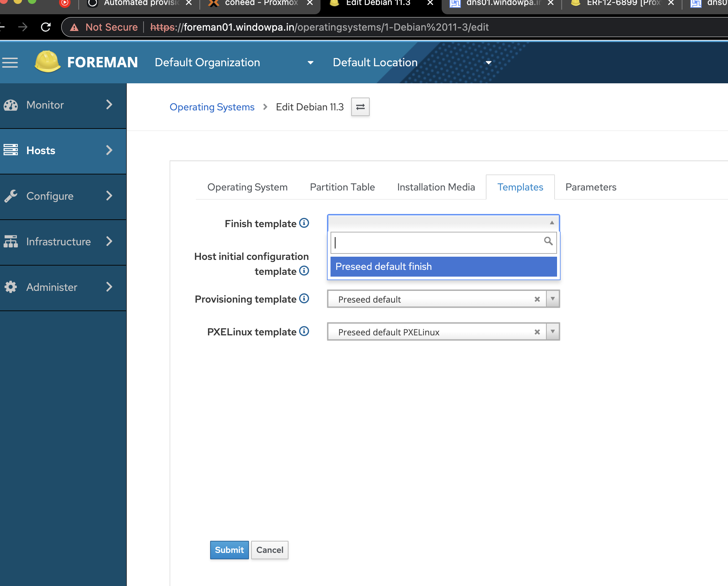This screenshot has height=586, width=728.
Task: Click Provisioning template info icon
Action: [304, 298]
